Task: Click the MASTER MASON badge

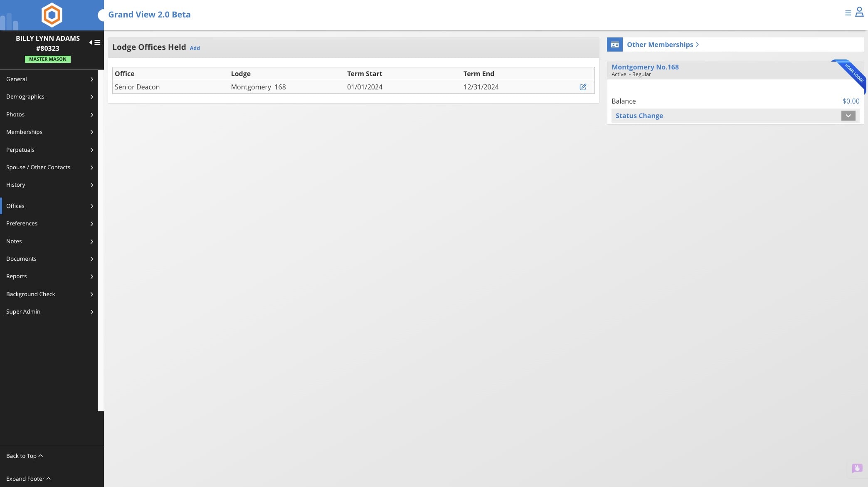Action: point(48,59)
